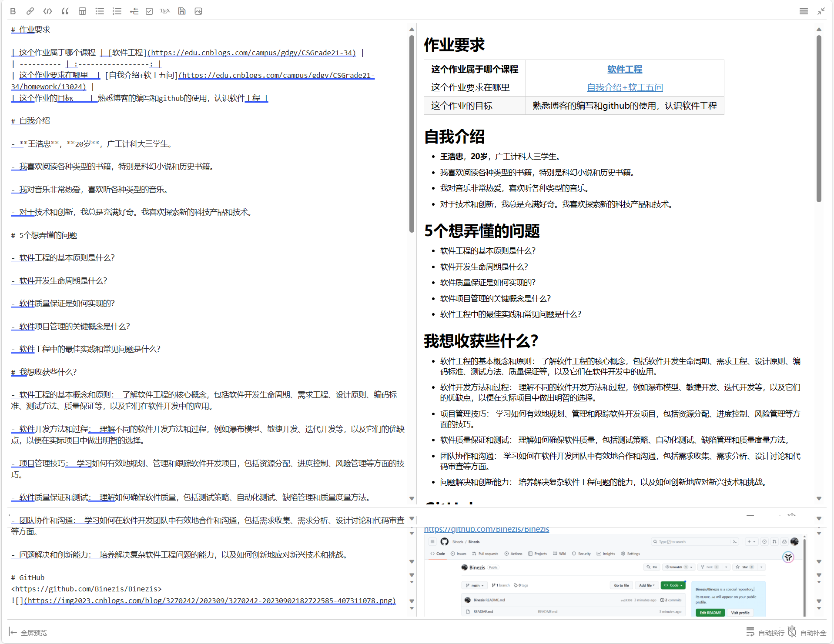
Task: Insert a TeX math formula
Action: 165,11
